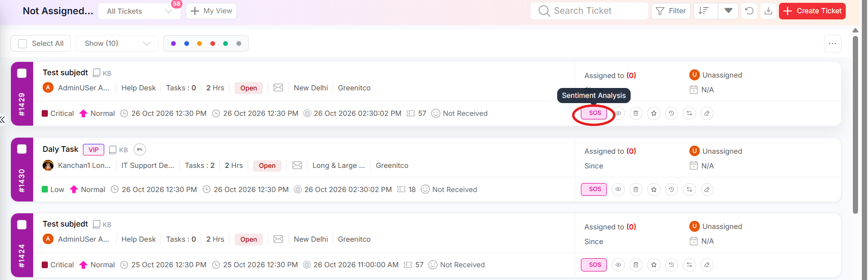The height and width of the screenshot is (280, 868).
Task: Star the Daly Task ticket #1430
Action: point(654,190)
